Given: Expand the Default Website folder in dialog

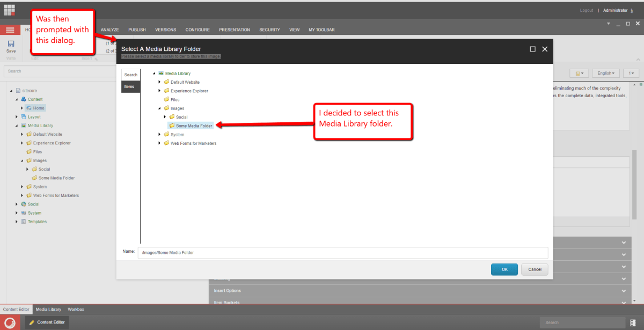Looking at the screenshot, I should 159,82.
